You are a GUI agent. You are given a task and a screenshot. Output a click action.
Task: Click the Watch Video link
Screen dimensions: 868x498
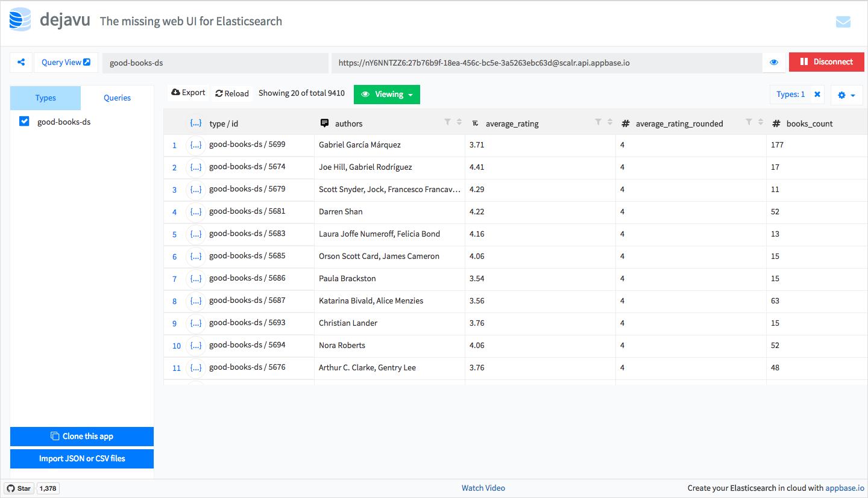pyautogui.click(x=483, y=488)
